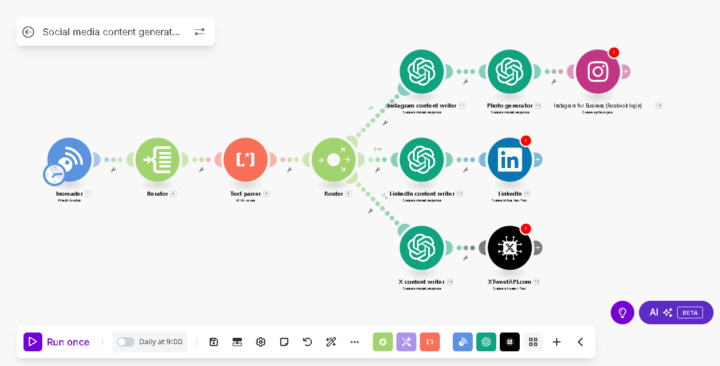720x366 pixels.
Task: Click the 'XTweetAPI.com' label
Action: [509, 282]
